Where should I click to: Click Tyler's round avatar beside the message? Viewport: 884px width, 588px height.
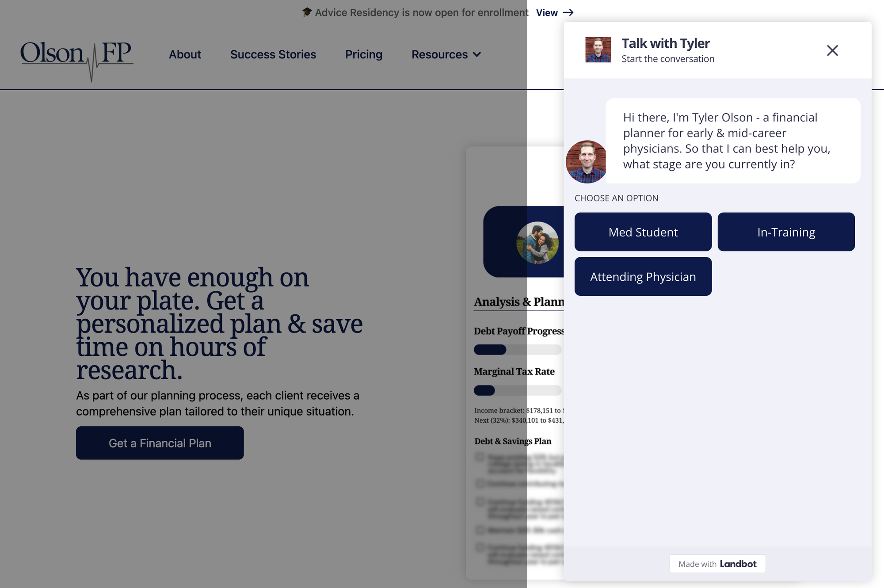click(586, 162)
